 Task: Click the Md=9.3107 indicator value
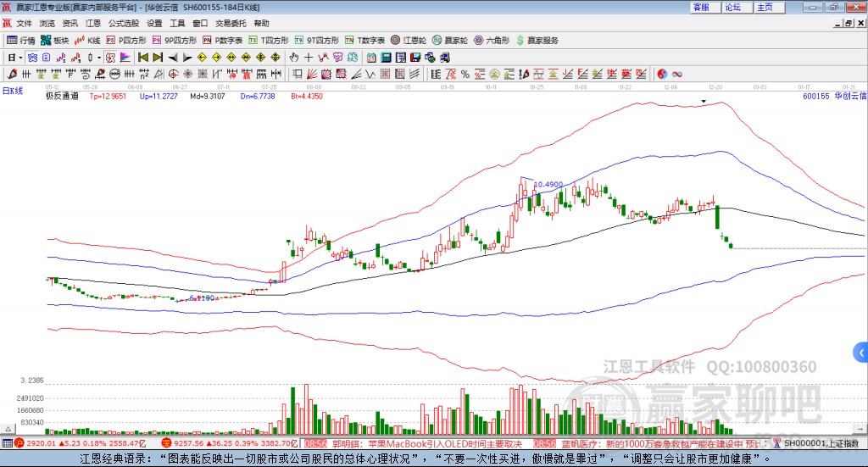click(x=208, y=97)
